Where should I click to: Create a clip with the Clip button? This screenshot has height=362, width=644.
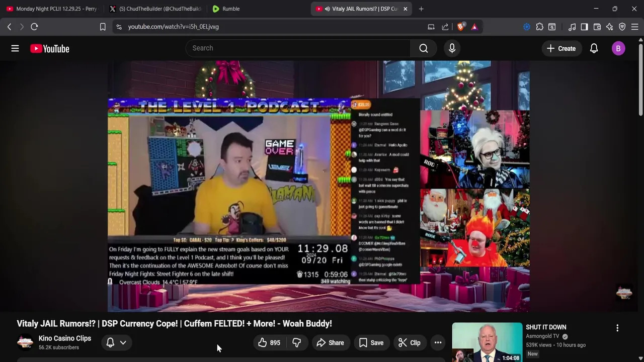coord(409,343)
